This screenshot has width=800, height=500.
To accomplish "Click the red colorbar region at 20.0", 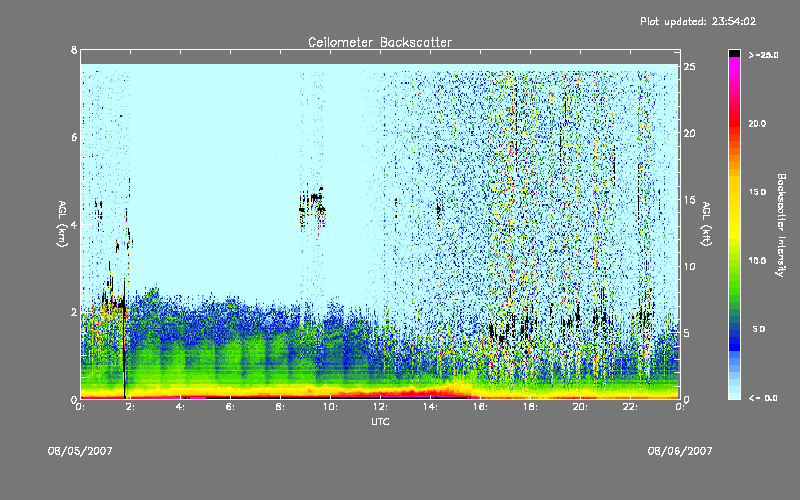I will (x=734, y=123).
